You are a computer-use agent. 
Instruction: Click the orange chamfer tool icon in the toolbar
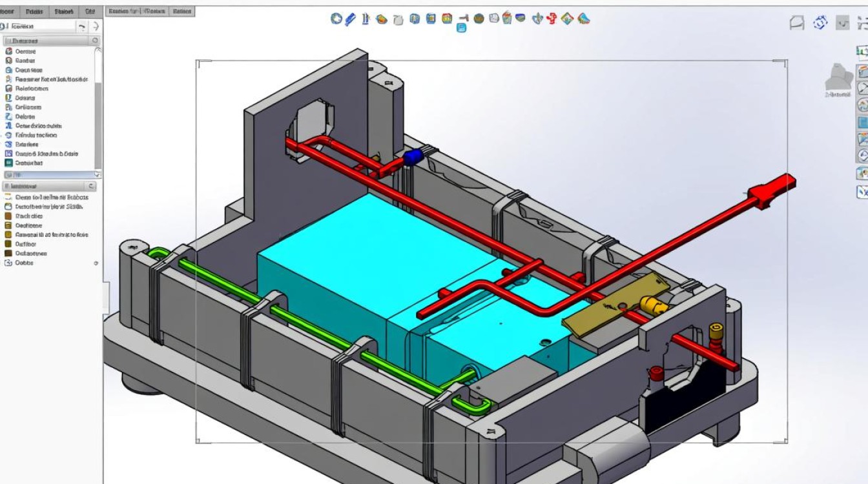point(380,19)
